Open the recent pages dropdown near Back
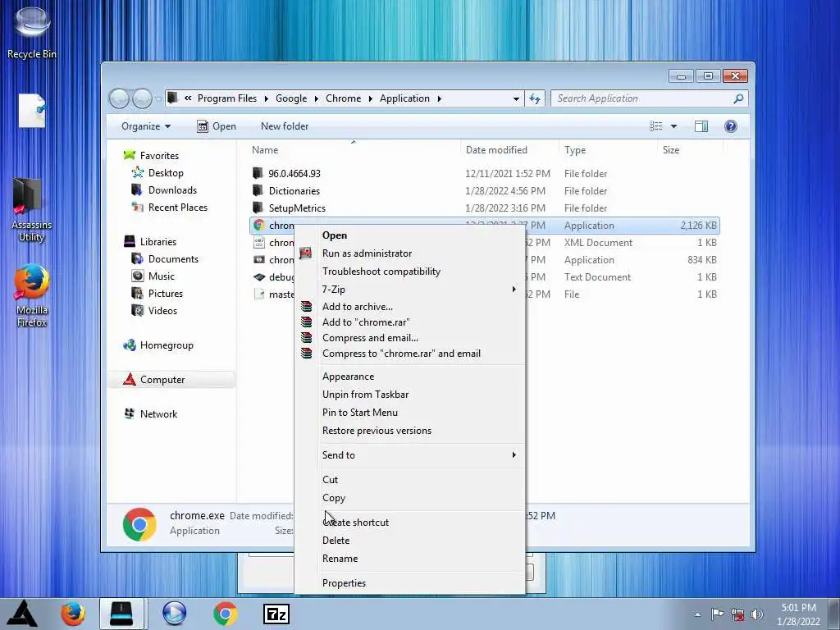The image size is (840, 630). click(x=158, y=98)
